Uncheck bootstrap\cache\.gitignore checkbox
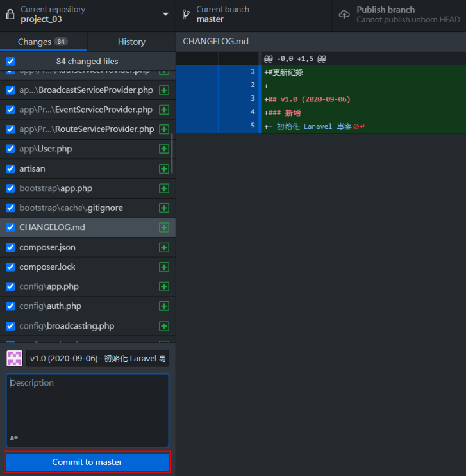The image size is (466, 476). (11, 208)
